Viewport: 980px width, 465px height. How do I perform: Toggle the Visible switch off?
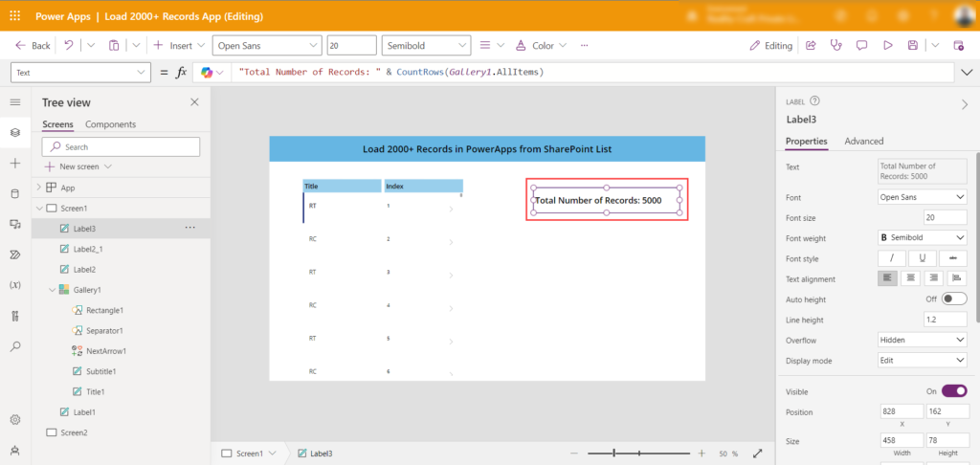tap(954, 391)
